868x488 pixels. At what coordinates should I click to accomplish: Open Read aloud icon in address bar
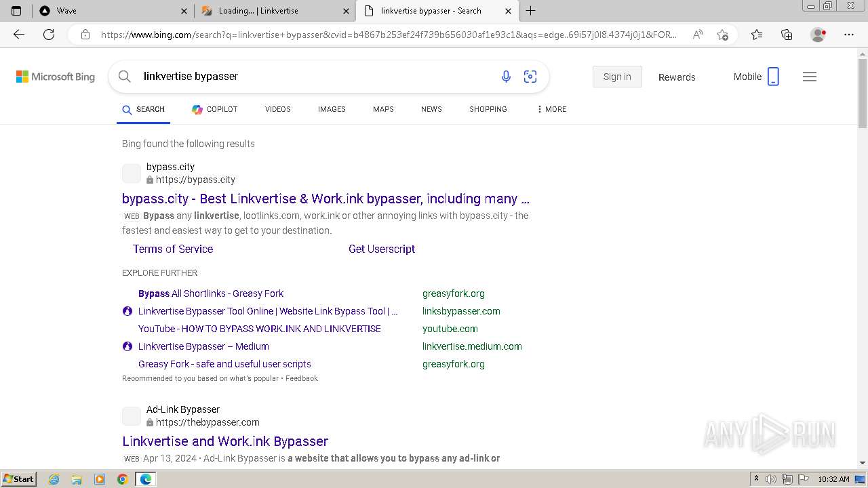tap(698, 35)
